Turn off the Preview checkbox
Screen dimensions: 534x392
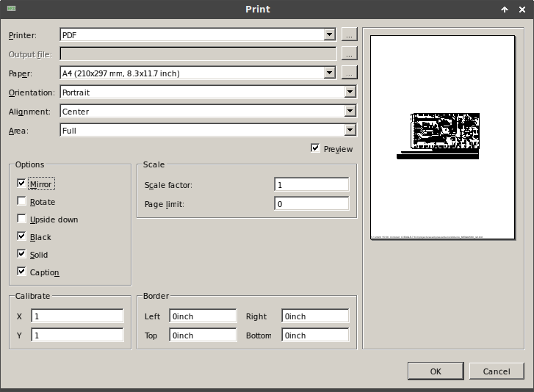pos(316,148)
